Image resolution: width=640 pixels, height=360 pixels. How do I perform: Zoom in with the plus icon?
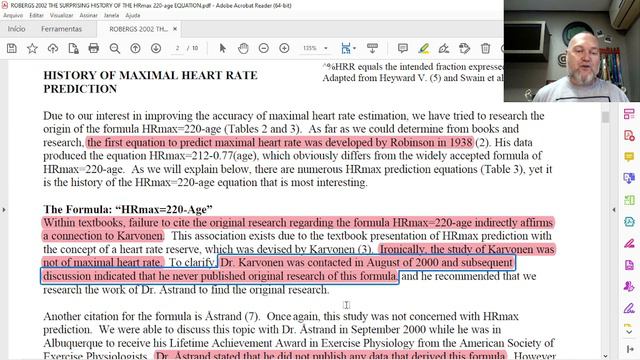[x=284, y=49]
